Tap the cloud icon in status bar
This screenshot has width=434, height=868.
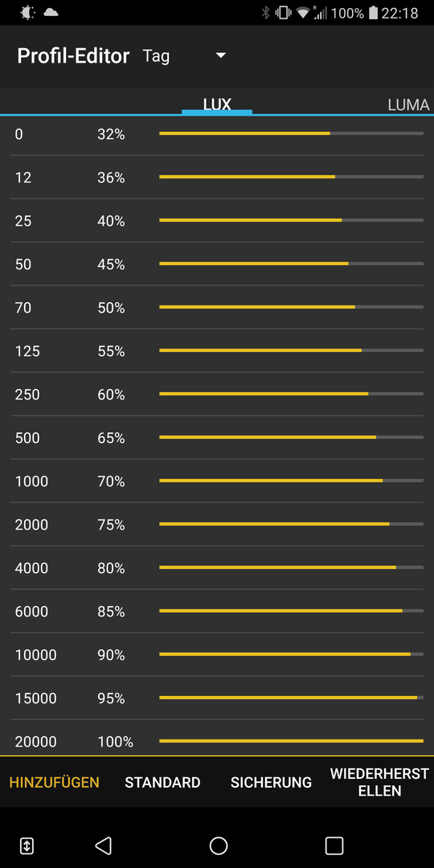tap(51, 12)
